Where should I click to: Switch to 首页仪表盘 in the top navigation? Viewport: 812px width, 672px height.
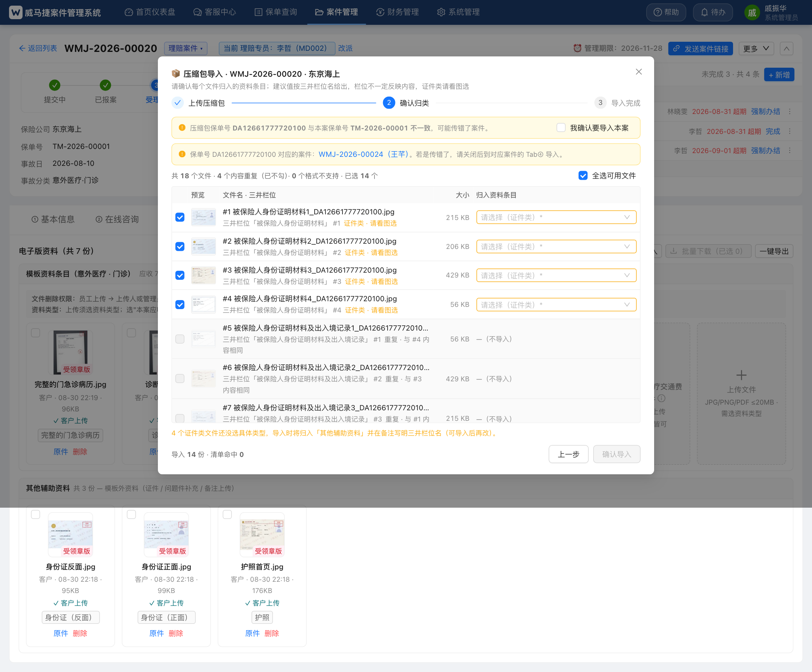pos(150,12)
